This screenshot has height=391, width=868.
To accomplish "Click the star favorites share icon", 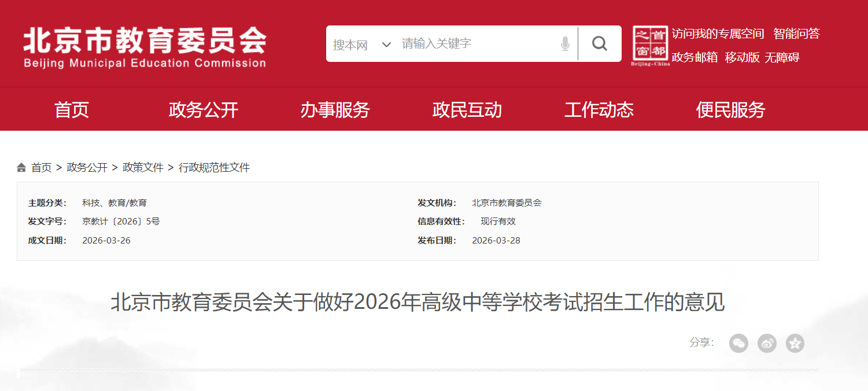I will coord(795,343).
